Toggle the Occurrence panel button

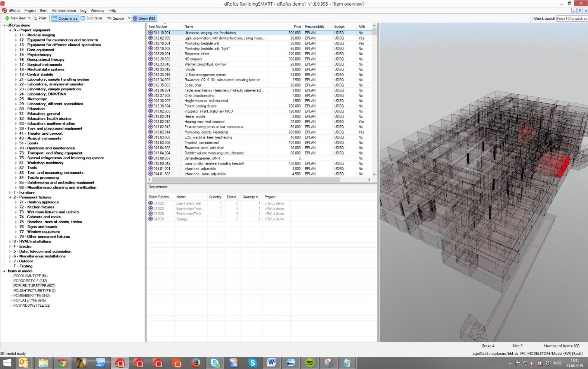click(65, 18)
